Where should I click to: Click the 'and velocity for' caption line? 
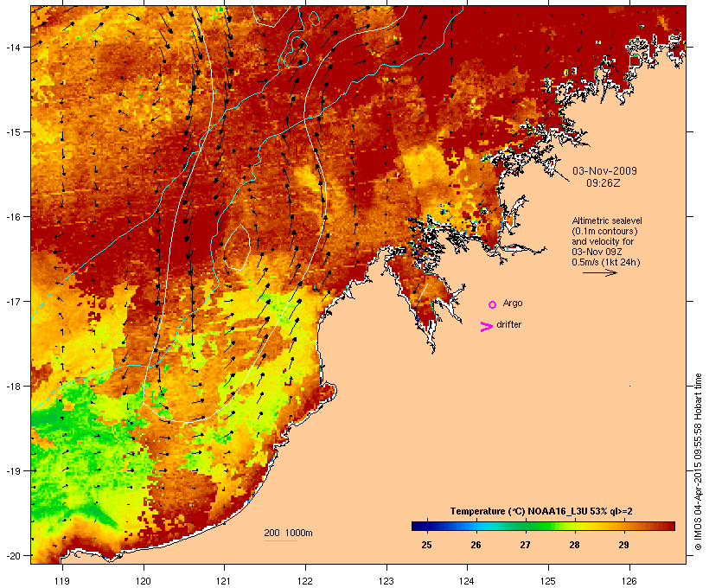[x=603, y=241]
